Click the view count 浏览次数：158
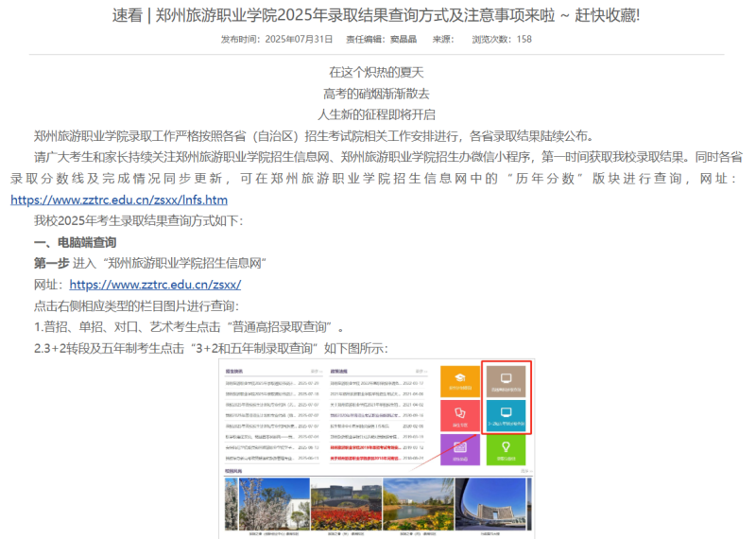 [x=502, y=39]
